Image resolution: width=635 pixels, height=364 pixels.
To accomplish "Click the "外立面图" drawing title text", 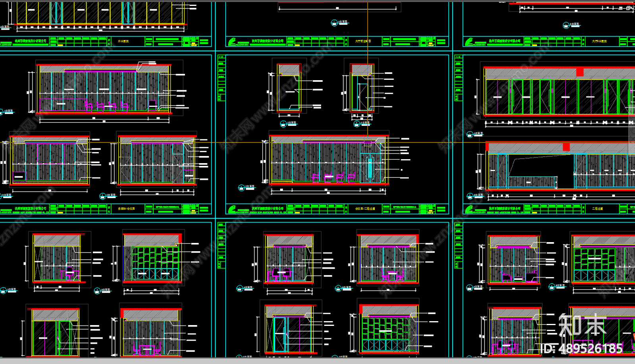I will 123,41.
